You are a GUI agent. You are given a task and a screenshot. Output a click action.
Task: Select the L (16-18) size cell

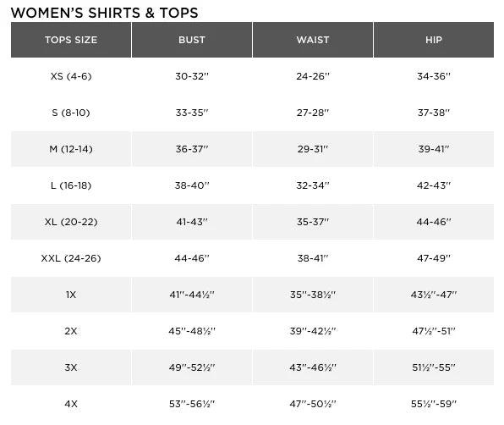tap(71, 185)
